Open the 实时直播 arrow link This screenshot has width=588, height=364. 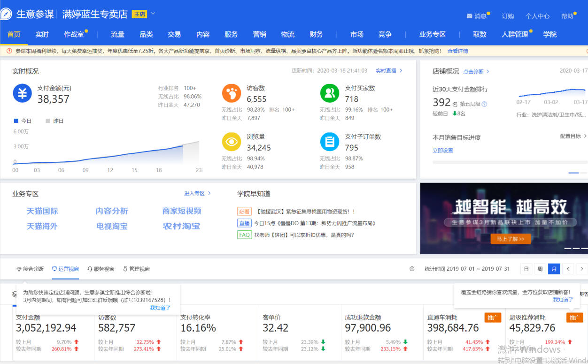pyautogui.click(x=389, y=71)
